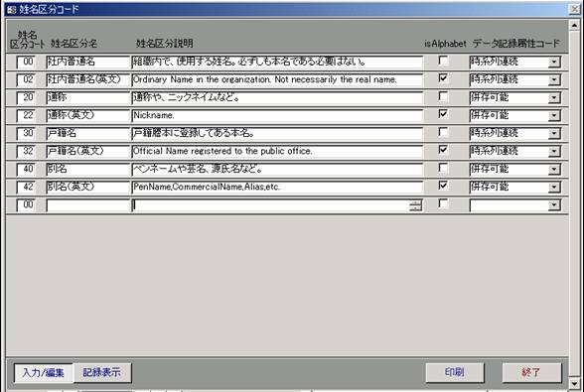Uncheck isAlphabet for 戸籍名(英文) row
Screen dimensions: 584x392
pyautogui.click(x=443, y=150)
